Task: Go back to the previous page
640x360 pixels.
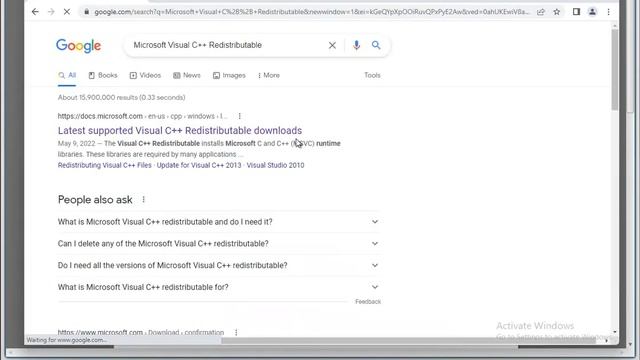Action: 35,12
